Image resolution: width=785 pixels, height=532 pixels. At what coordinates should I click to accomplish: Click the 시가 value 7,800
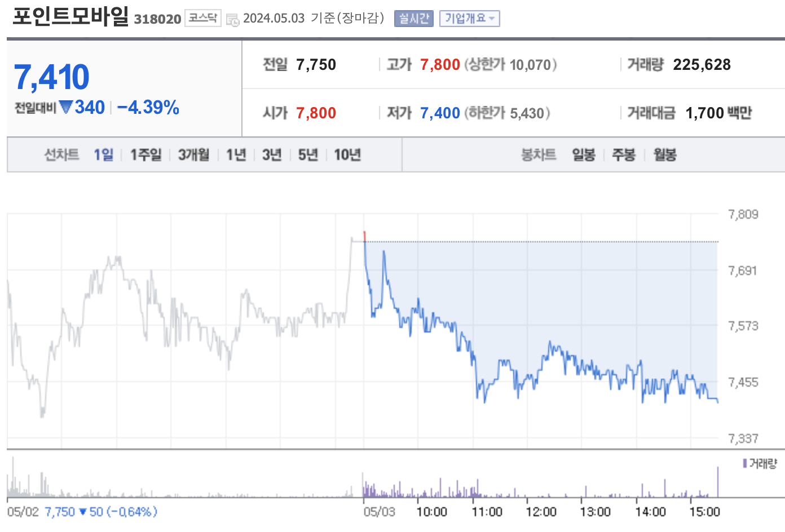tap(316, 113)
